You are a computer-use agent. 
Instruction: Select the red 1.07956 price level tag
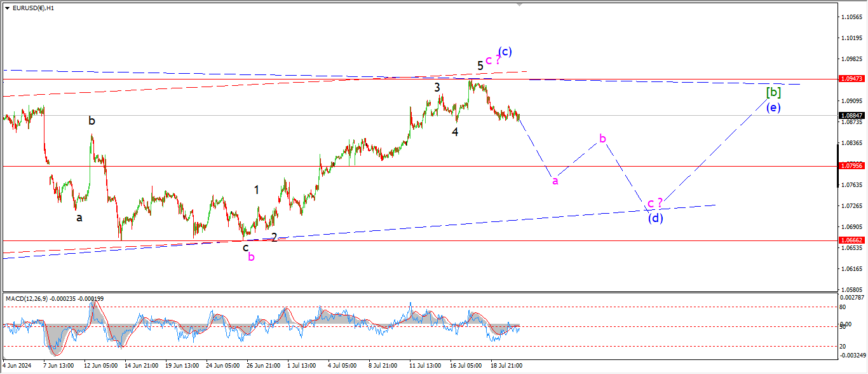(851, 166)
